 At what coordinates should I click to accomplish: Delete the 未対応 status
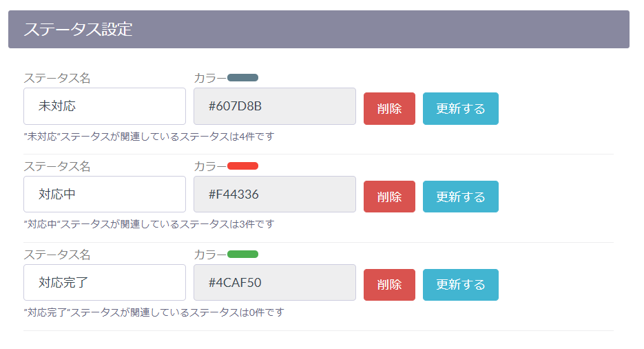389,109
